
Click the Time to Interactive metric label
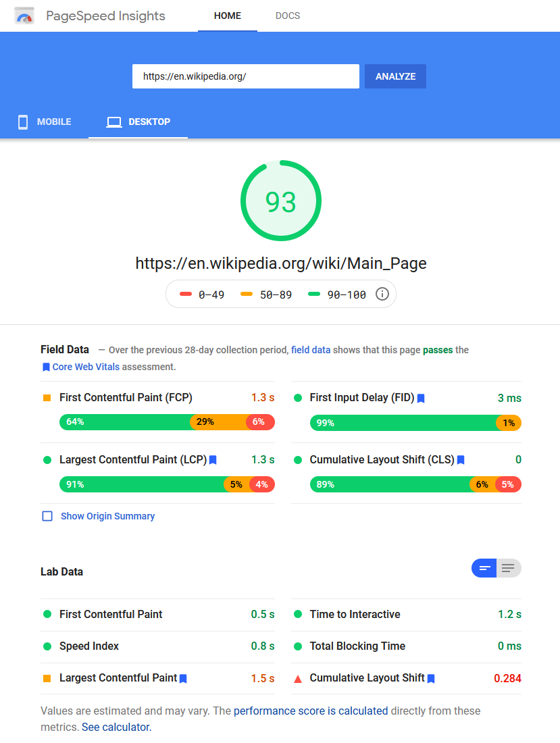point(355,614)
